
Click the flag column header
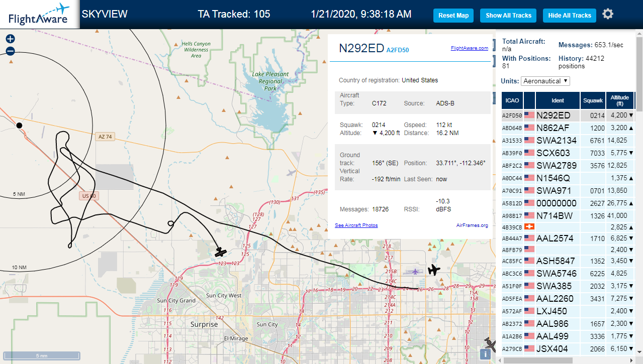tap(529, 100)
